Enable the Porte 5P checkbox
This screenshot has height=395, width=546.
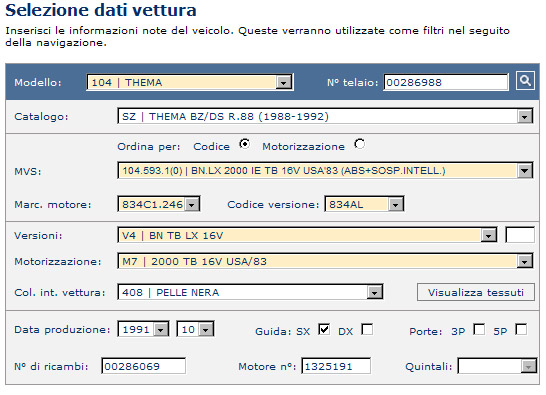pyautogui.click(x=521, y=329)
